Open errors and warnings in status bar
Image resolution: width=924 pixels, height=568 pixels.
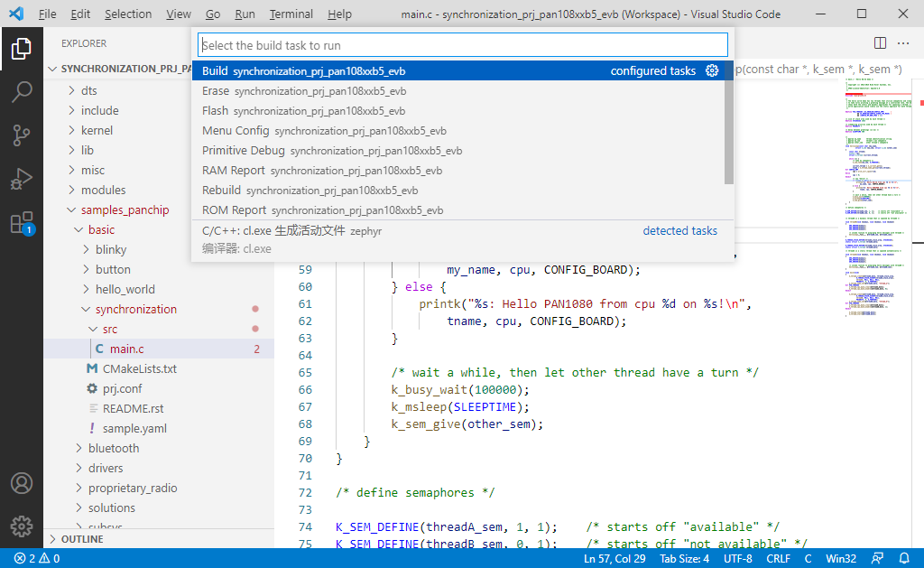tap(37, 558)
